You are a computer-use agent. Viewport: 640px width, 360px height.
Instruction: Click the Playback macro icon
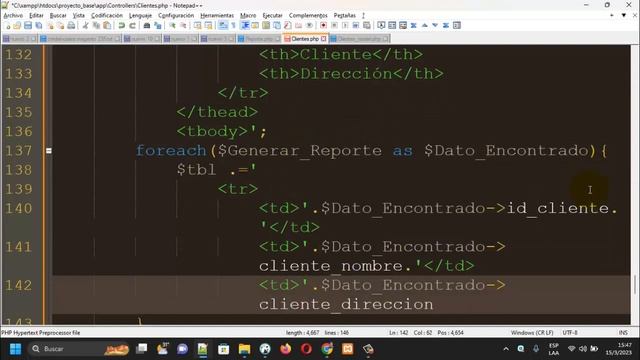point(345,25)
